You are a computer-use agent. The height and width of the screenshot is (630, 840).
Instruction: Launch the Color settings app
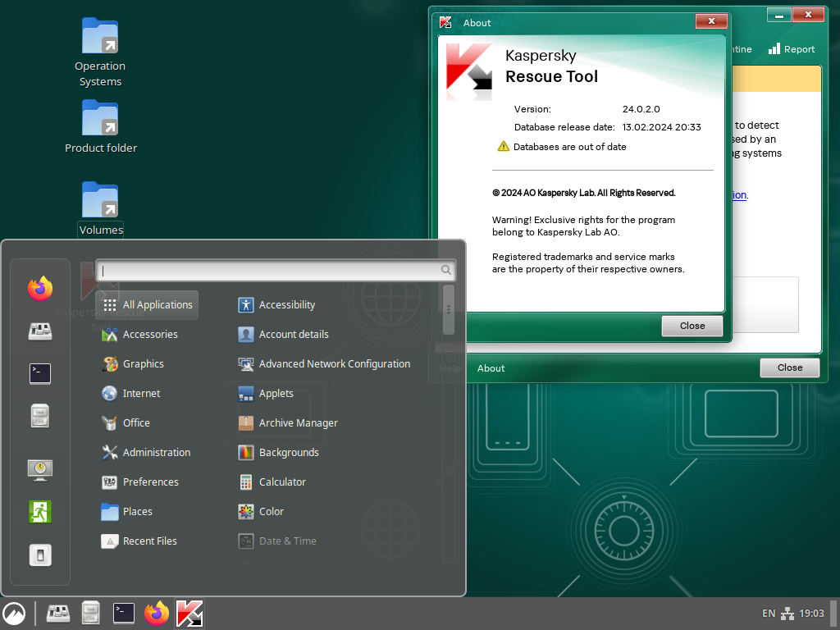pos(261,511)
